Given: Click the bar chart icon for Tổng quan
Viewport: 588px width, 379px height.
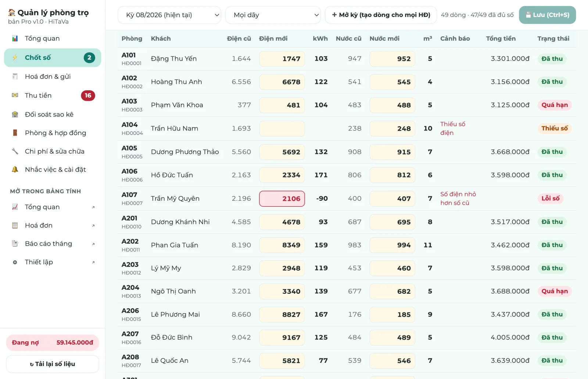Looking at the screenshot, I should click(15, 39).
